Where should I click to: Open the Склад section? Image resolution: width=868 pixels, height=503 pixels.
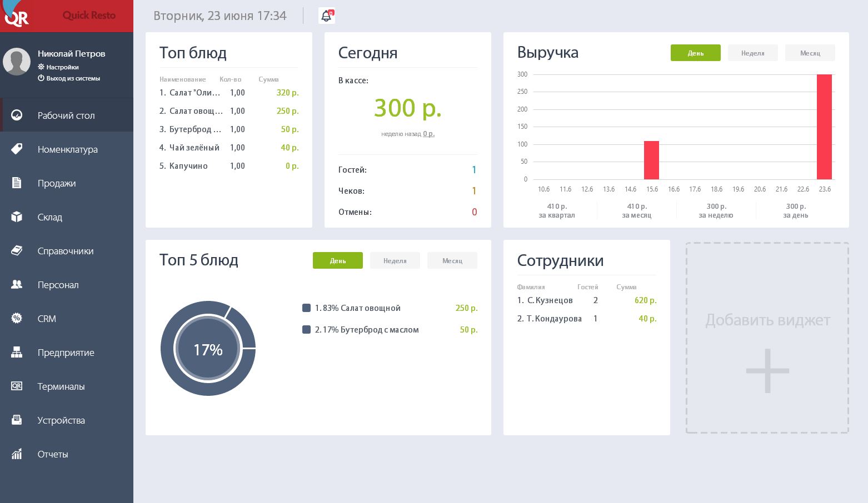(67, 217)
